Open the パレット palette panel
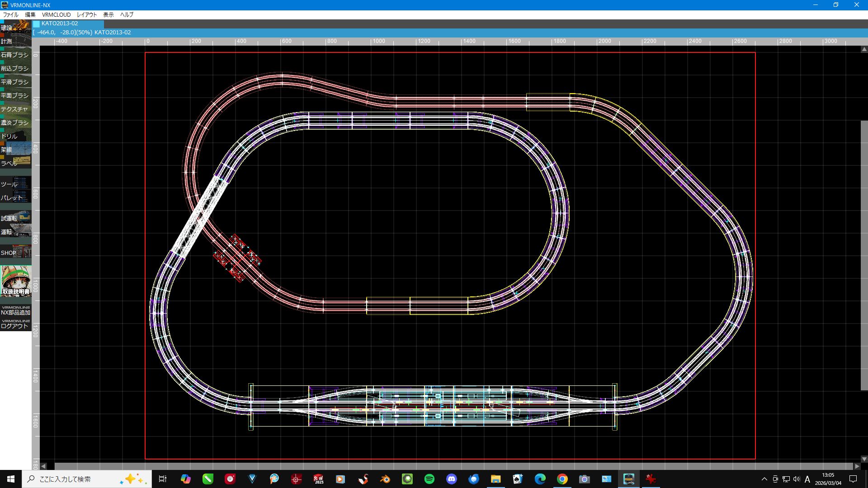This screenshot has width=868, height=488. click(x=16, y=197)
